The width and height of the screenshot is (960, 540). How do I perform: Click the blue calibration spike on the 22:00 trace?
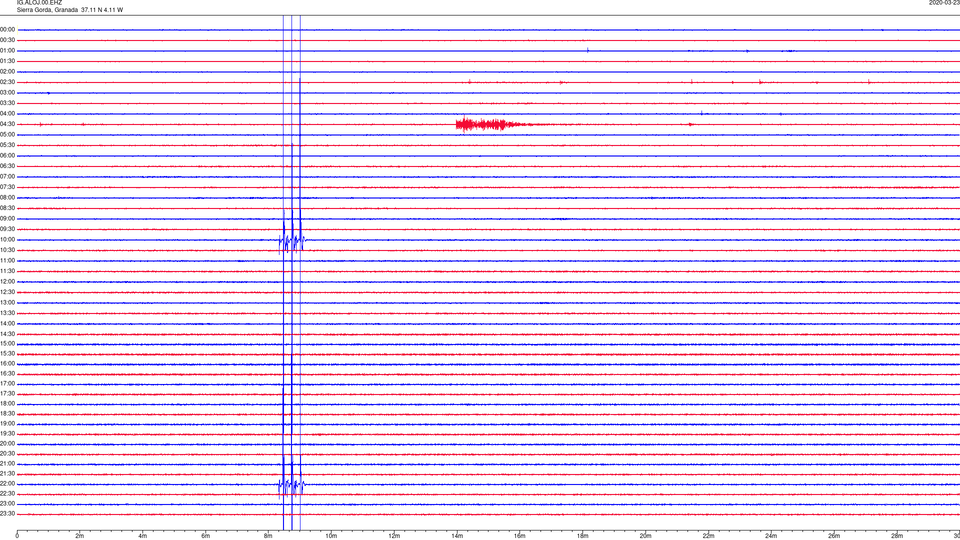tap(292, 486)
